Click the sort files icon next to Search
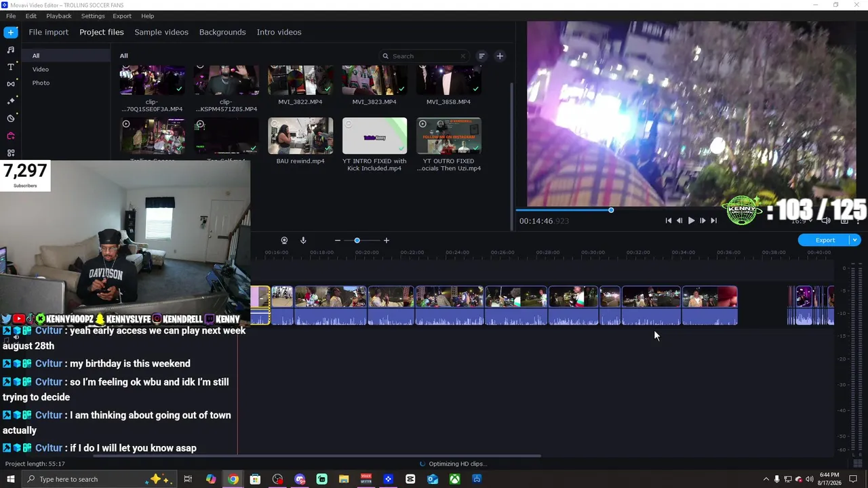 [x=481, y=56]
